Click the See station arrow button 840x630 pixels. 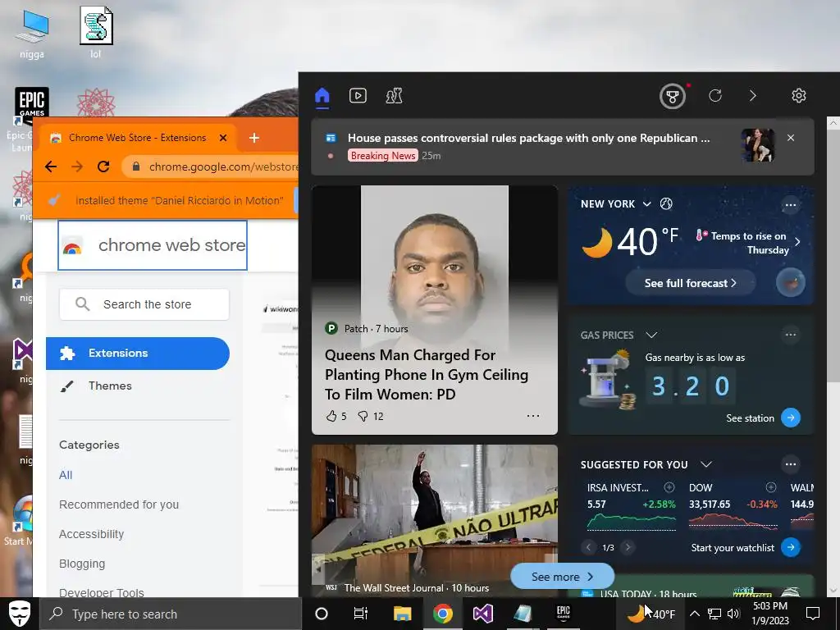(x=791, y=418)
